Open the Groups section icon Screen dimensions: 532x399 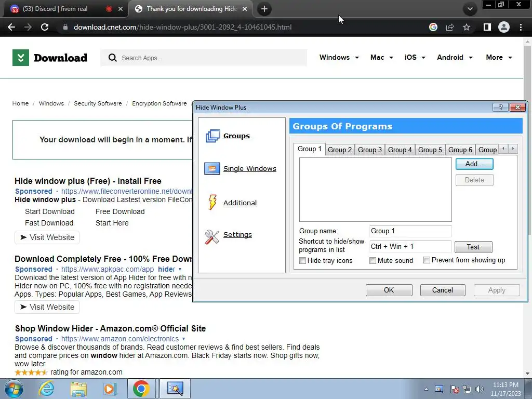[212, 136]
